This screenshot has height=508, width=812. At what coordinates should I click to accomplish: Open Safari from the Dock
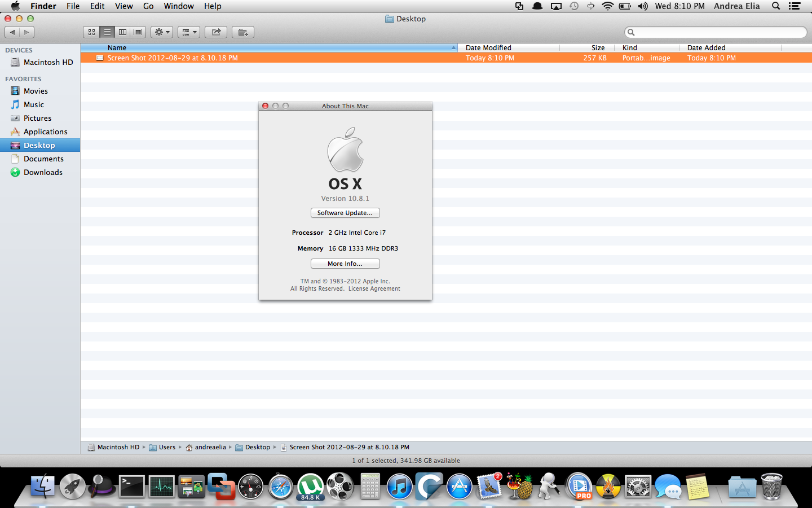tap(280, 487)
